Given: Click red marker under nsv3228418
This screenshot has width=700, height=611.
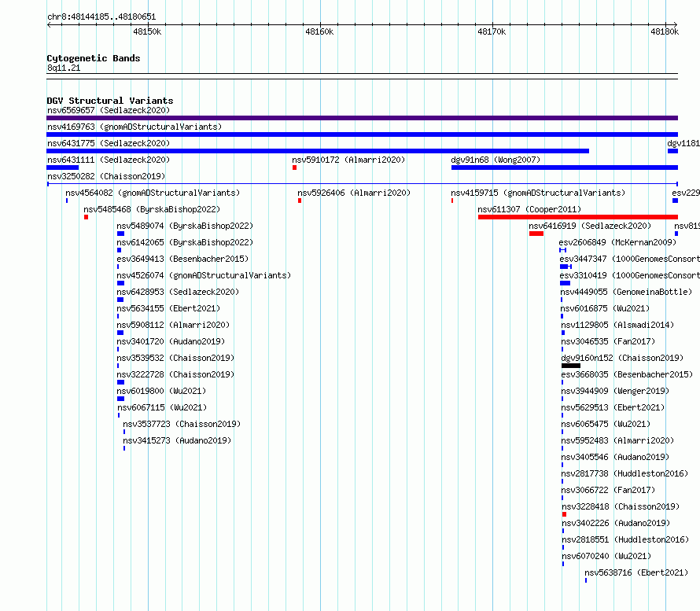Looking at the screenshot, I should [564, 514].
